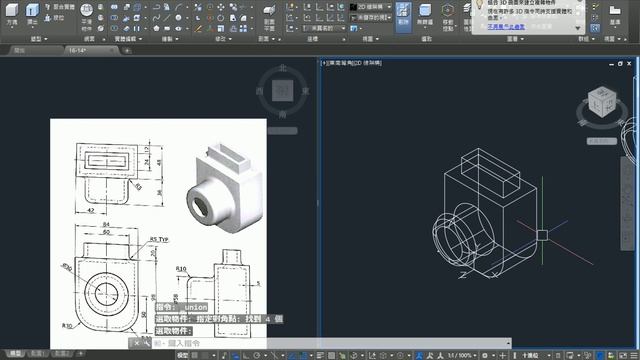Image resolution: width=640 pixels, height=360 pixels.
Task: Toggle transparency in status bar
Action: click(331, 356)
